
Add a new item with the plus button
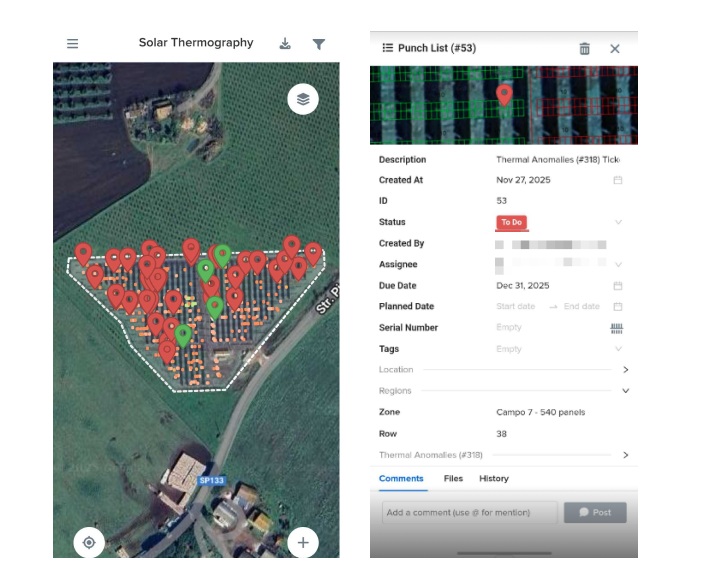[x=303, y=542]
